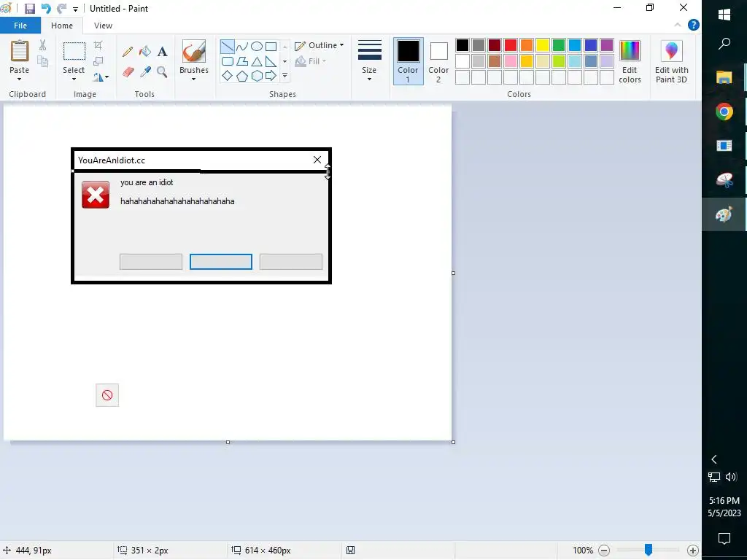Choose the Triangle shape
The width and height of the screenshot is (747, 560).
(x=257, y=61)
